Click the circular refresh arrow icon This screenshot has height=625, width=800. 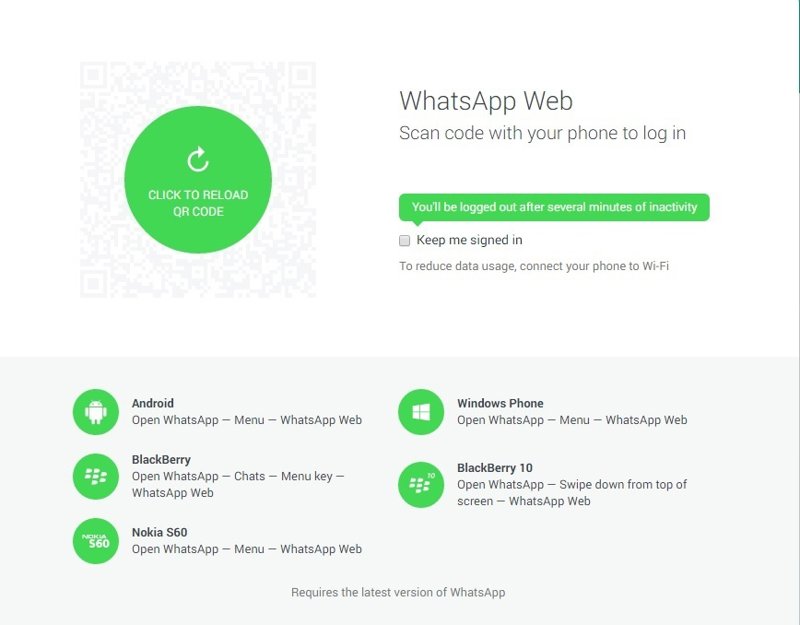pos(198,160)
